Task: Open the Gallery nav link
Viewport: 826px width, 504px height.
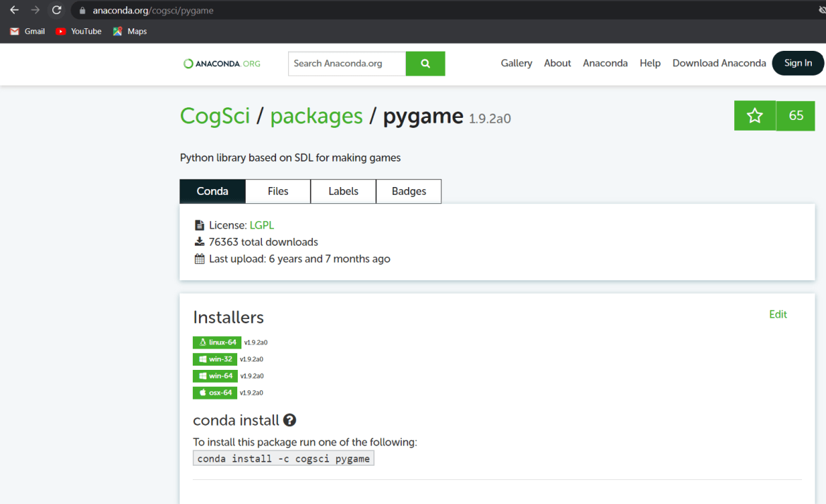Action: [x=516, y=64]
